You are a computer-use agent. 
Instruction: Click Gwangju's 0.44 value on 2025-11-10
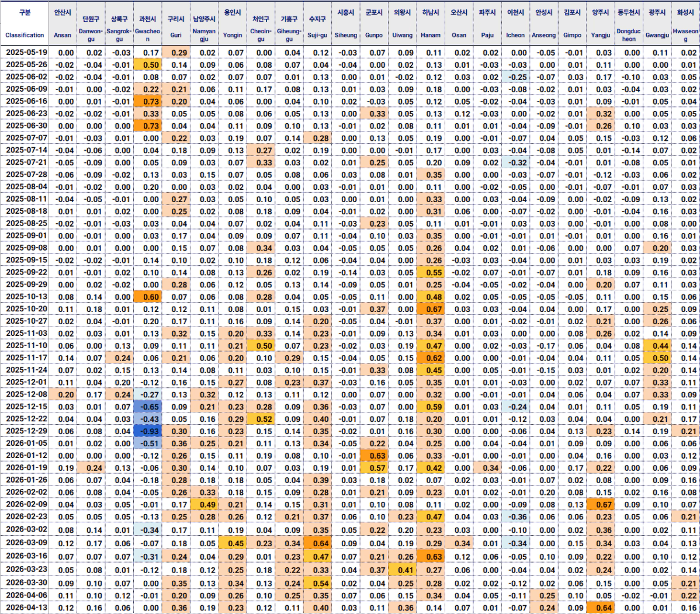[657, 346]
